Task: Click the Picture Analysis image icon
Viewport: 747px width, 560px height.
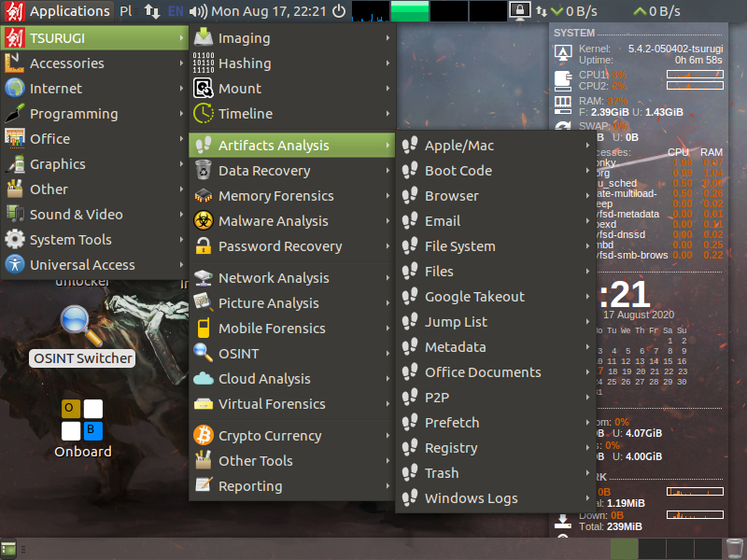Action: click(204, 302)
